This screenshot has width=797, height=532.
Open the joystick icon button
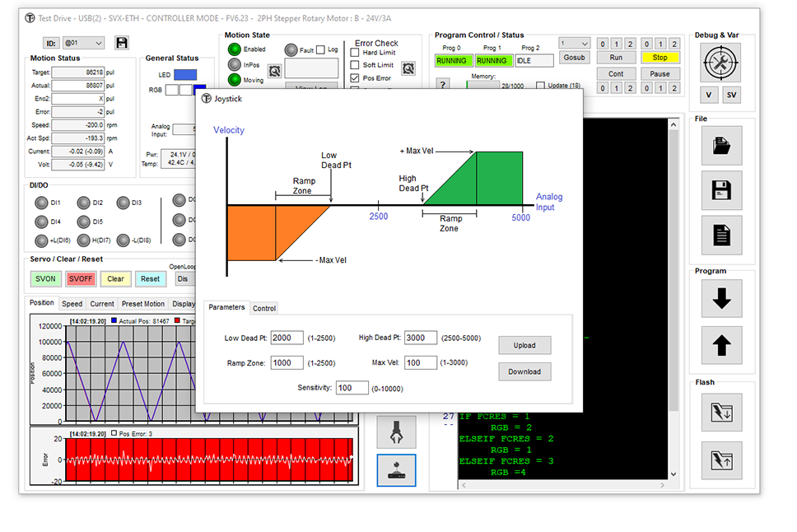pos(396,470)
